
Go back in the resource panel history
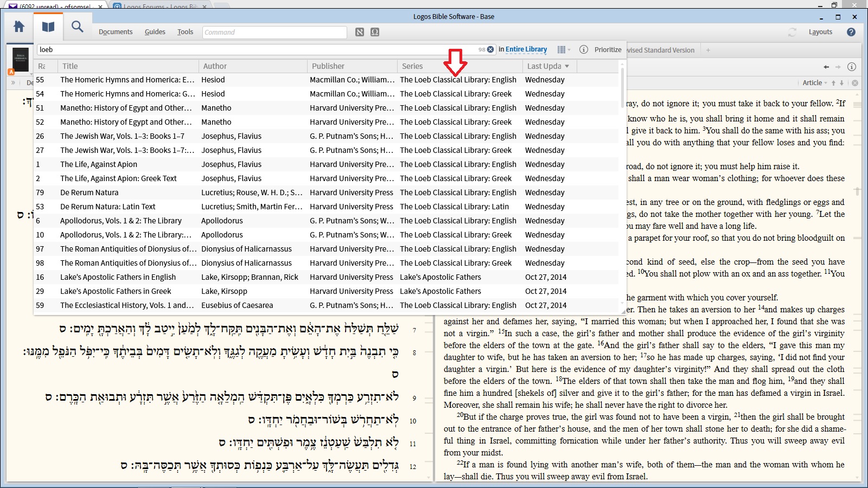click(826, 67)
